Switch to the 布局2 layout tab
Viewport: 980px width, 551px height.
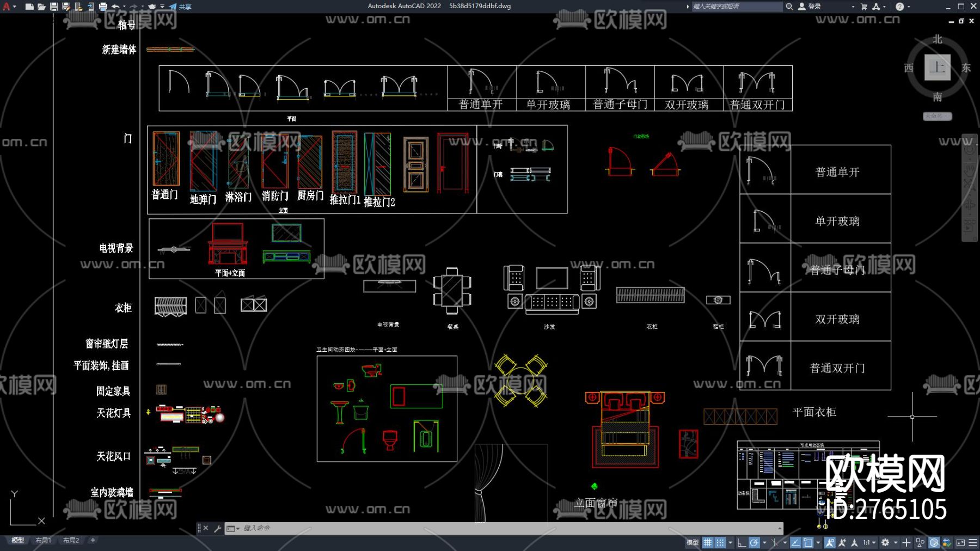tap(71, 540)
